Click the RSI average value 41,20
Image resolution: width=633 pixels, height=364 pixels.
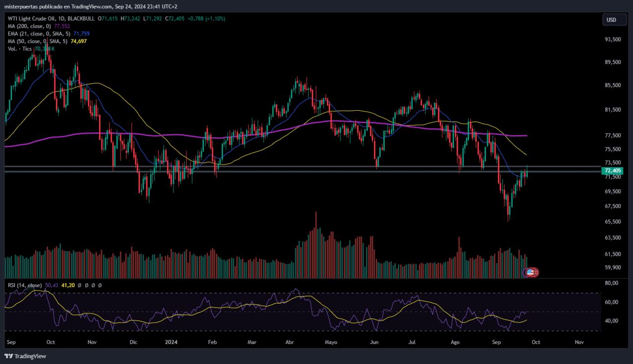(x=68, y=285)
